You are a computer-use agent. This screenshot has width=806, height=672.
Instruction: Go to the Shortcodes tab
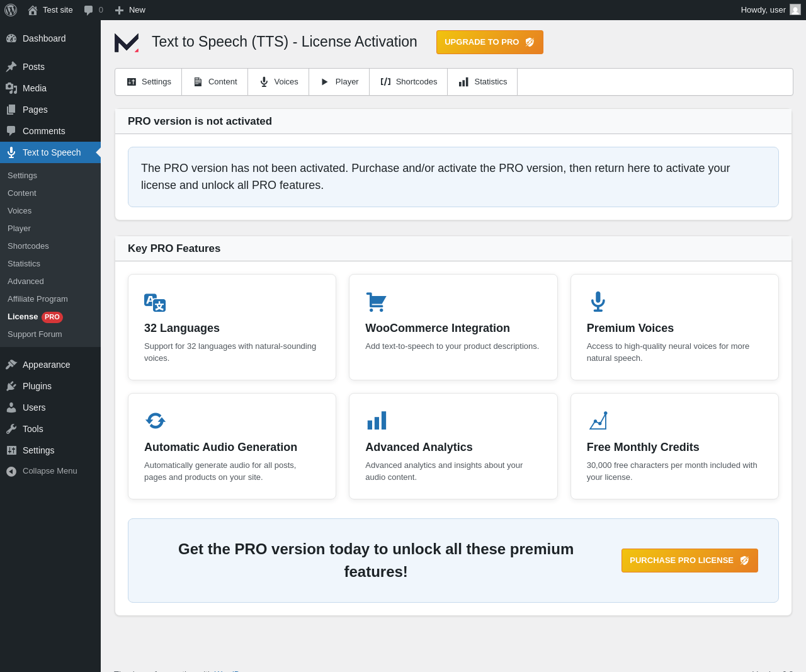pyautogui.click(x=409, y=82)
